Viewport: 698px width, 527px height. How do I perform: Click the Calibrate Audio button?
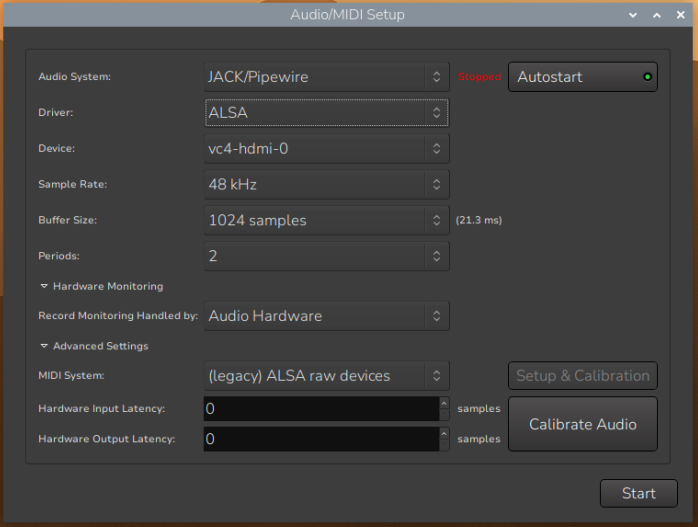point(582,424)
